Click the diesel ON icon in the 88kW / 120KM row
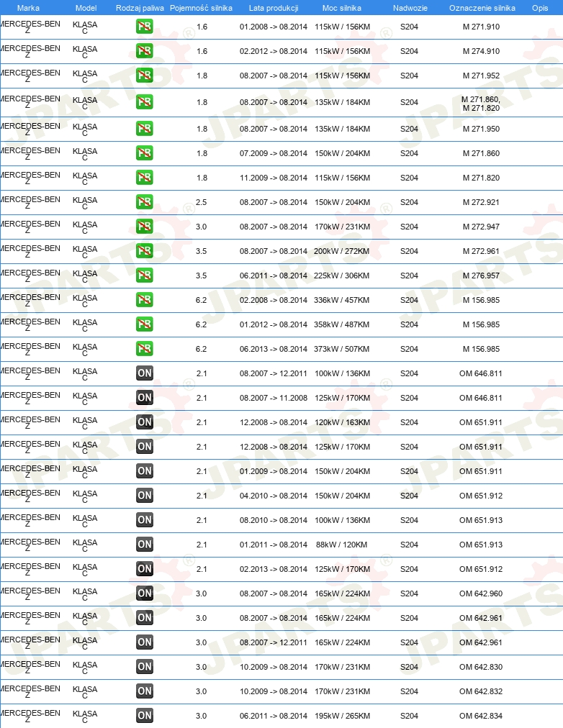The height and width of the screenshot is (728, 563). (x=145, y=544)
